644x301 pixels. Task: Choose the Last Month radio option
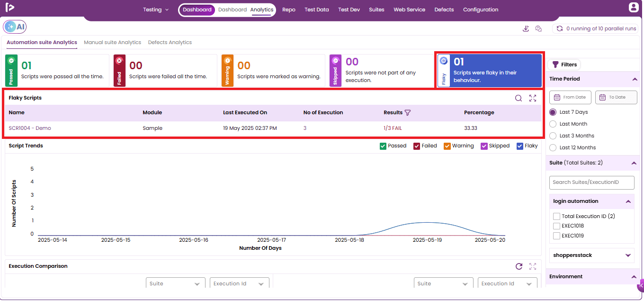click(553, 124)
